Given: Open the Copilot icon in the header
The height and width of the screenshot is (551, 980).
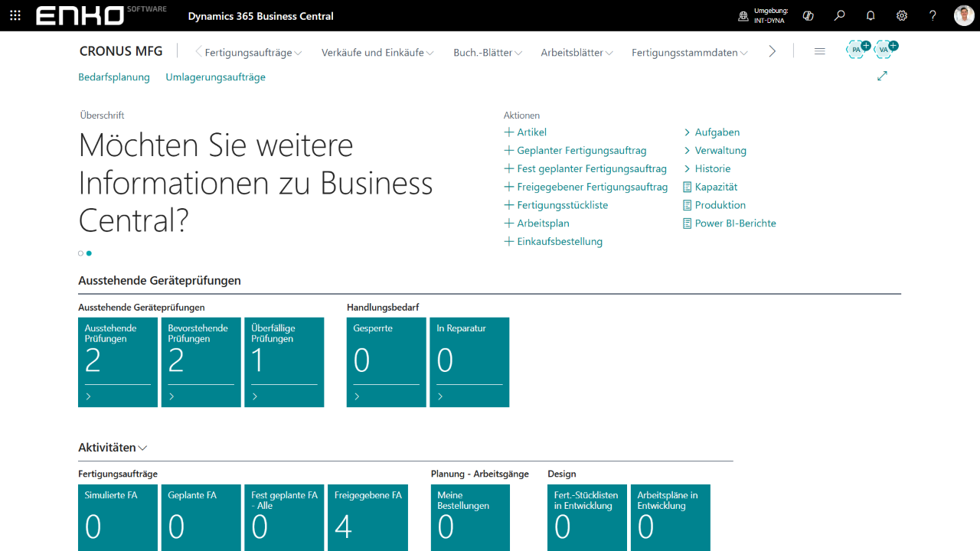Looking at the screenshot, I should click(808, 15).
